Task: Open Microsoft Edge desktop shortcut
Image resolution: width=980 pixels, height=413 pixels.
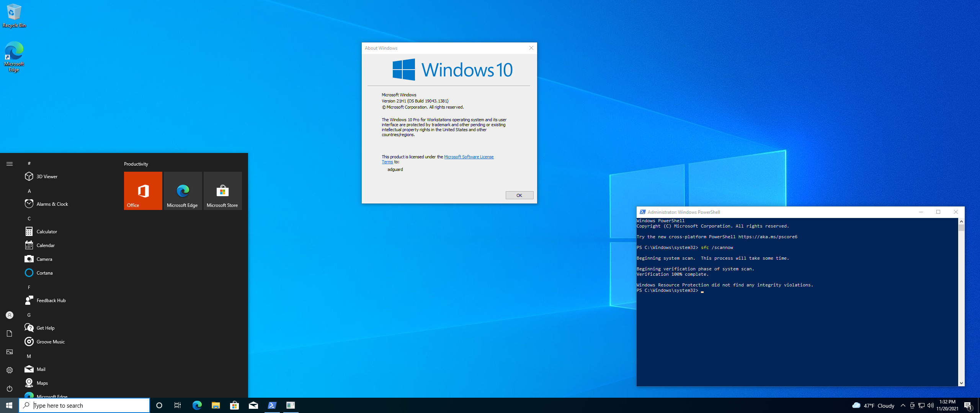Action: coord(14,57)
